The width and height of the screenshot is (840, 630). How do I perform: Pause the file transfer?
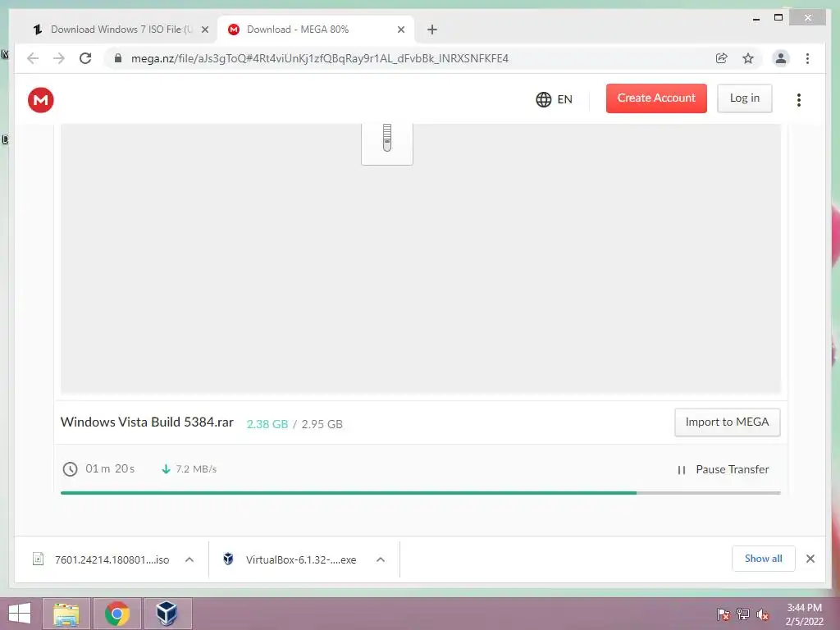tap(724, 470)
